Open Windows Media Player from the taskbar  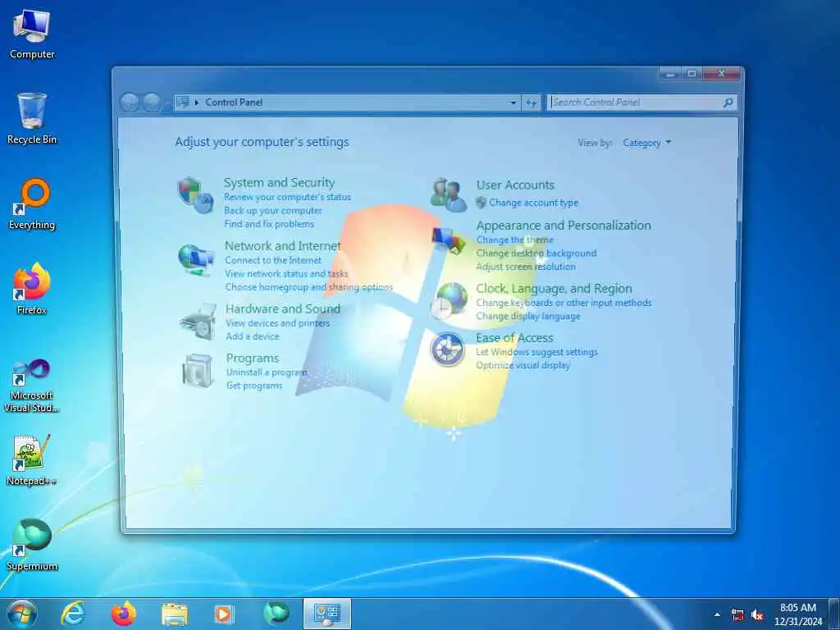223,614
